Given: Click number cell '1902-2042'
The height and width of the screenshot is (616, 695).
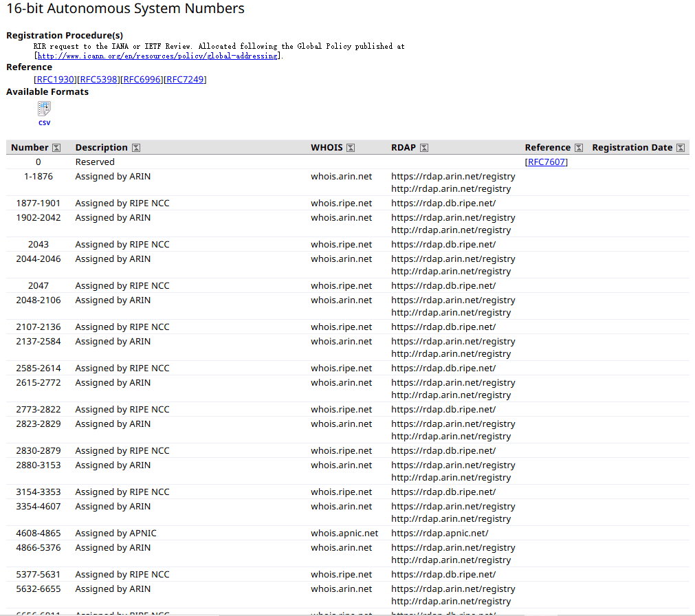Looking at the screenshot, I should [38, 218].
